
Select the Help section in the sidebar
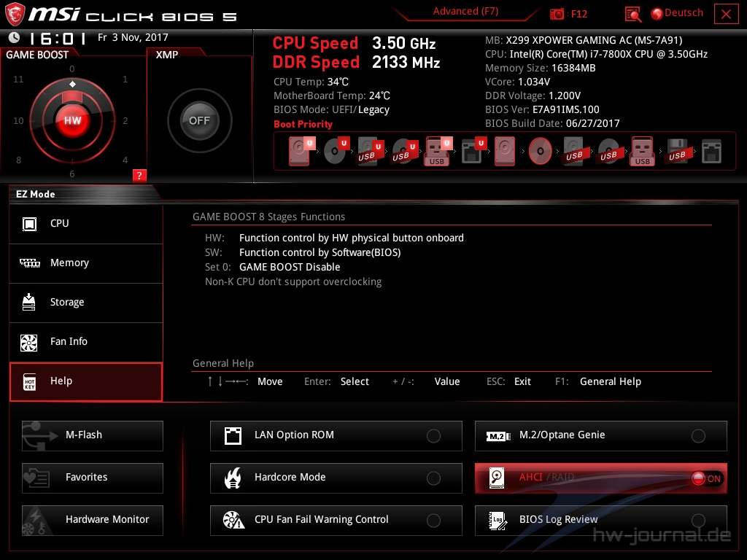point(86,382)
